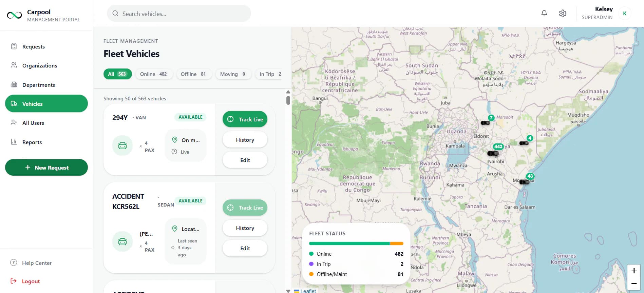Click "Showing 50 of 563 vehicles" text
Viewport: 644px width, 293px height.
coord(135,99)
